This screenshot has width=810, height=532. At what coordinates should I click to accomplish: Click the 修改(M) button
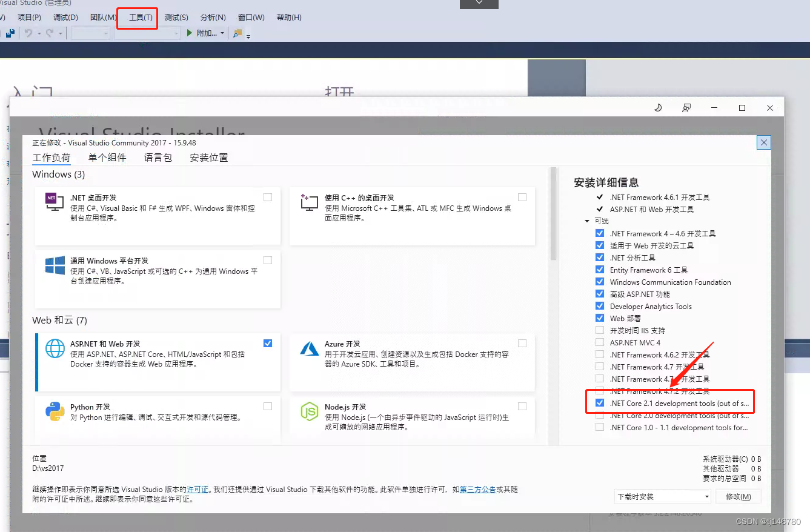[738, 496]
